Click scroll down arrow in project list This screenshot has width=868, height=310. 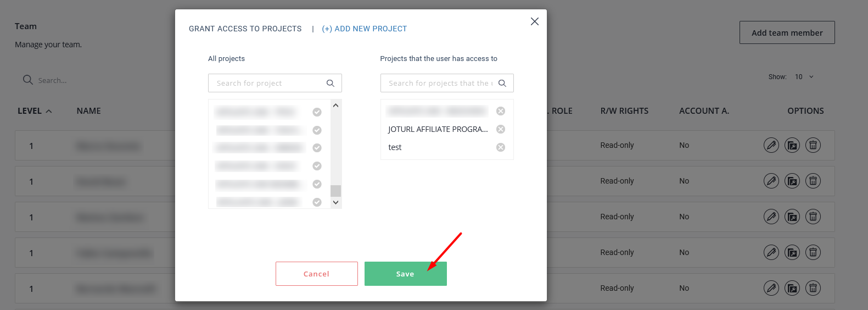click(336, 202)
